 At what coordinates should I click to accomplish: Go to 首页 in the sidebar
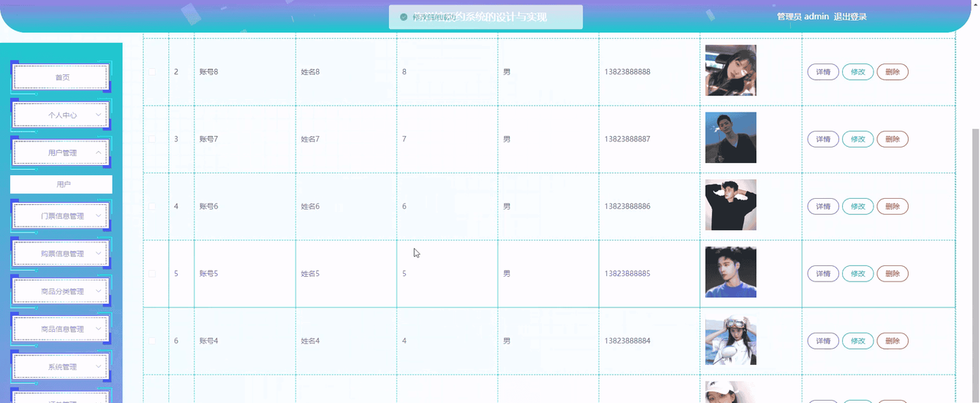point(61,77)
